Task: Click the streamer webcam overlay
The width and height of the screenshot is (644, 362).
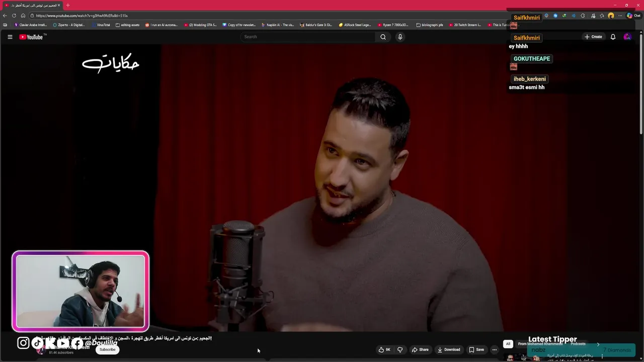Action: pyautogui.click(x=80, y=291)
